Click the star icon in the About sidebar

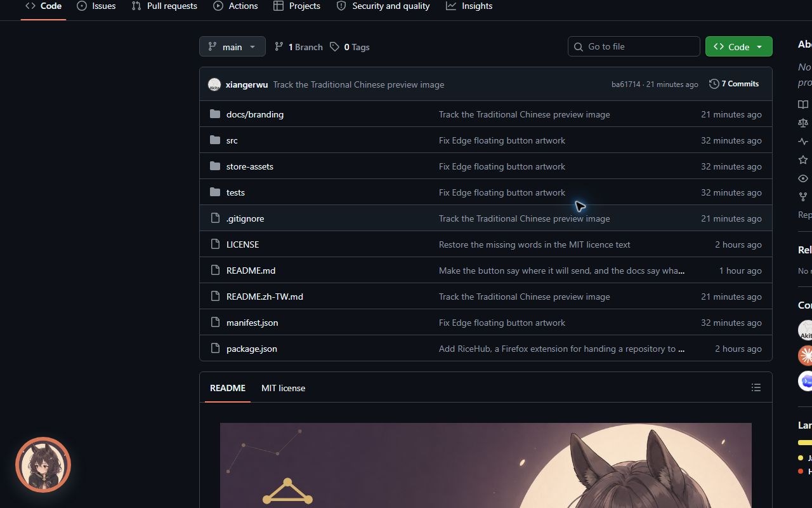pyautogui.click(x=803, y=160)
